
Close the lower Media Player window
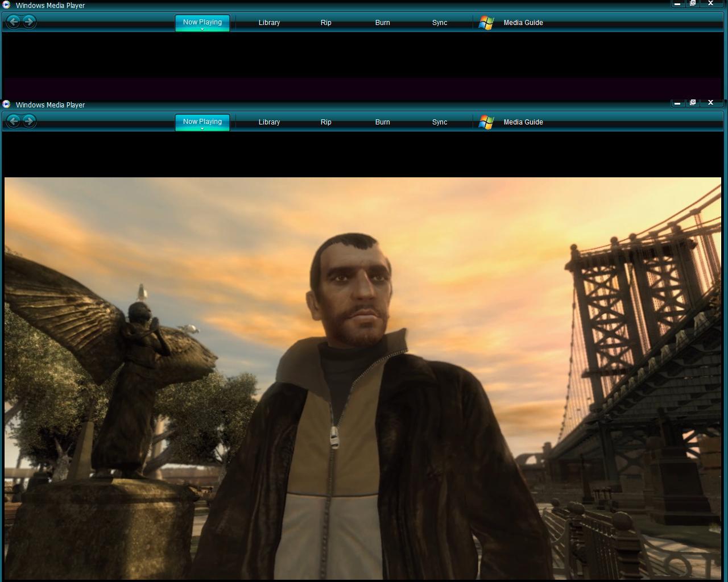coord(710,103)
